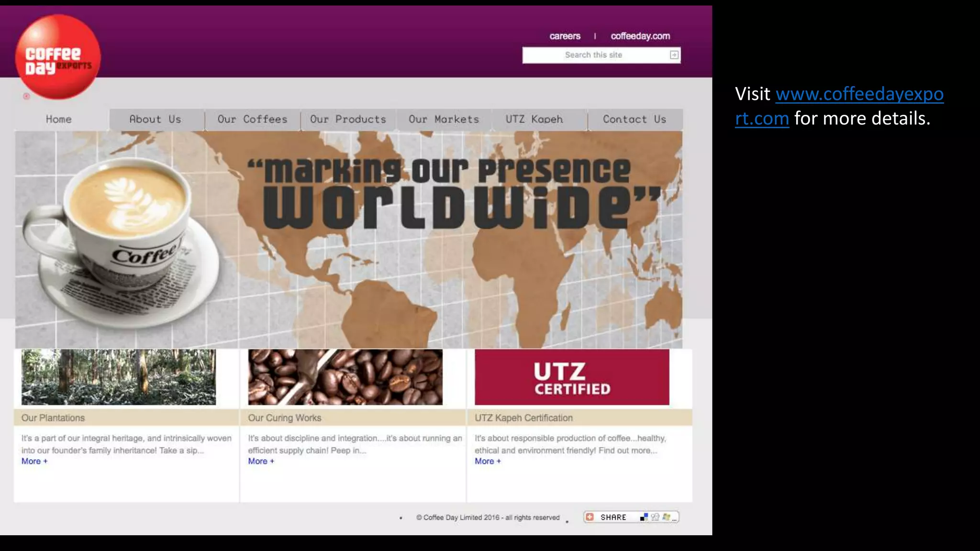This screenshot has height=551, width=980.
Task: Open the plantation forest thumbnail
Action: [x=119, y=377]
